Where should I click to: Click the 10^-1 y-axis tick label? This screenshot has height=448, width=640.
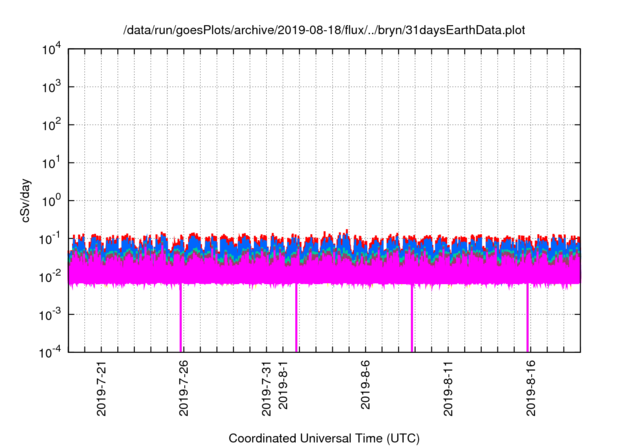[50, 239]
